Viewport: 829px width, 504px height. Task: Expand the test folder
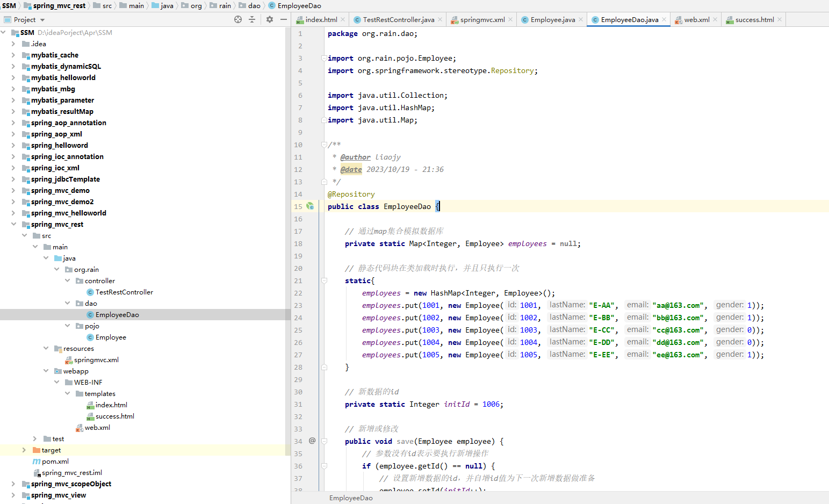click(35, 438)
